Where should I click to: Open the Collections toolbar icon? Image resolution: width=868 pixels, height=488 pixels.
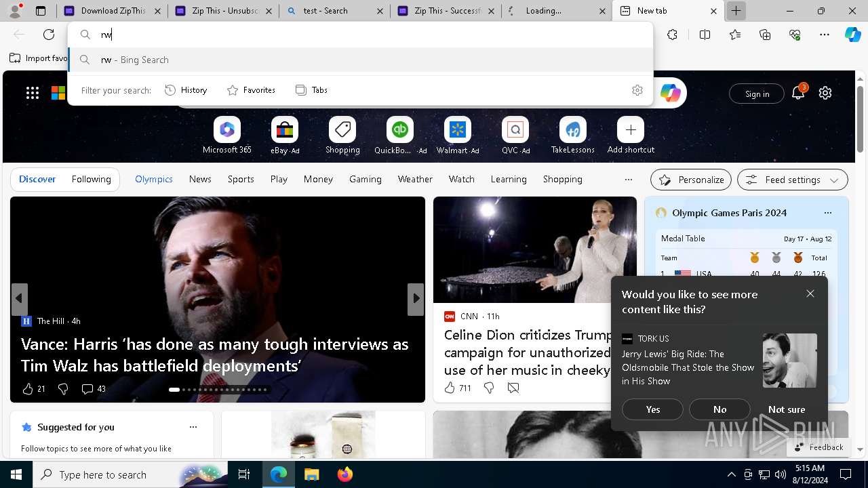[x=765, y=35]
